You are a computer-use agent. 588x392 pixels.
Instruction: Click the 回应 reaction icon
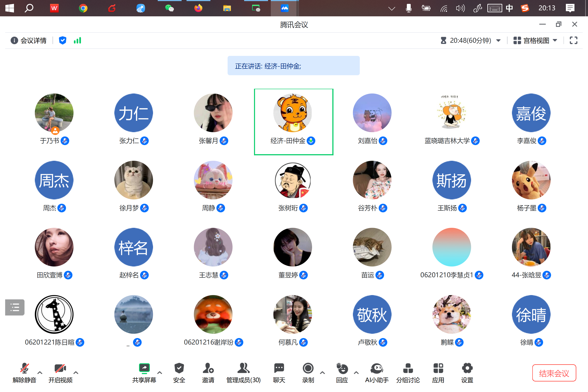point(342,368)
